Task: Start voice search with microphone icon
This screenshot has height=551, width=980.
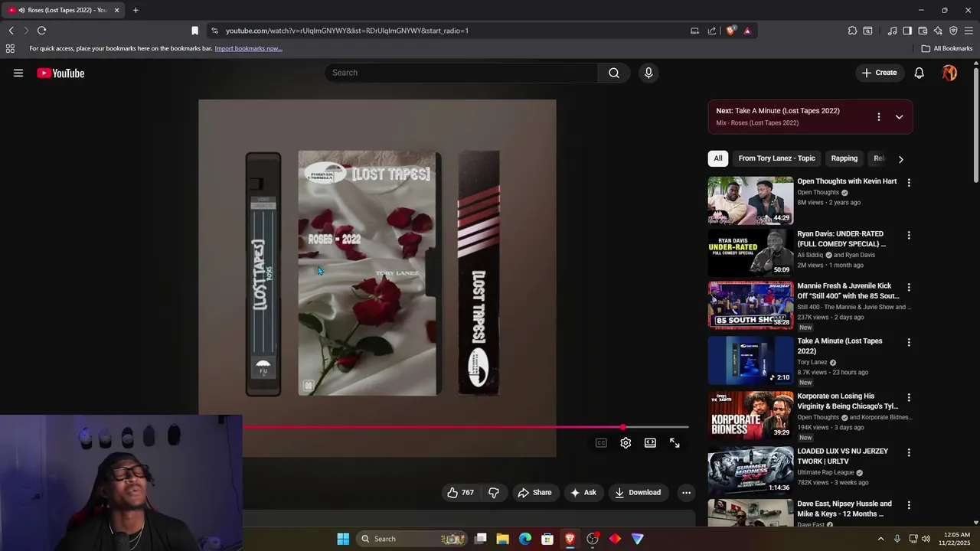Action: coord(648,73)
